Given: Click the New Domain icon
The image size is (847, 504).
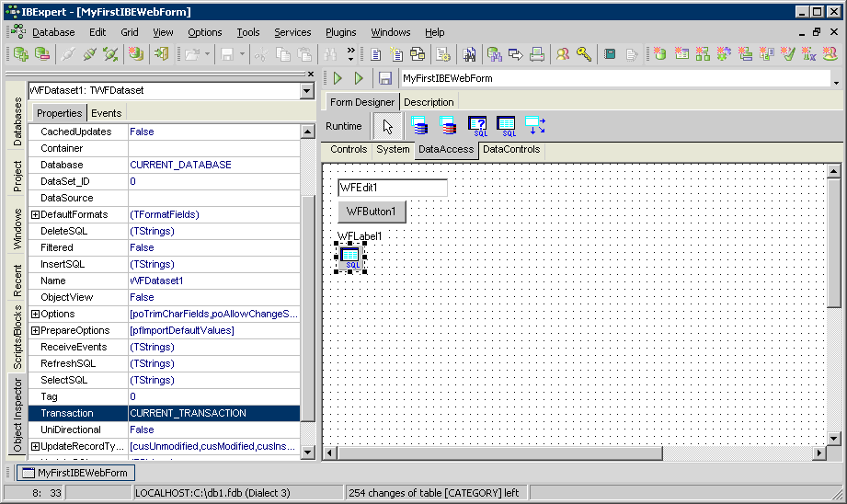Looking at the screenshot, I should [x=659, y=54].
